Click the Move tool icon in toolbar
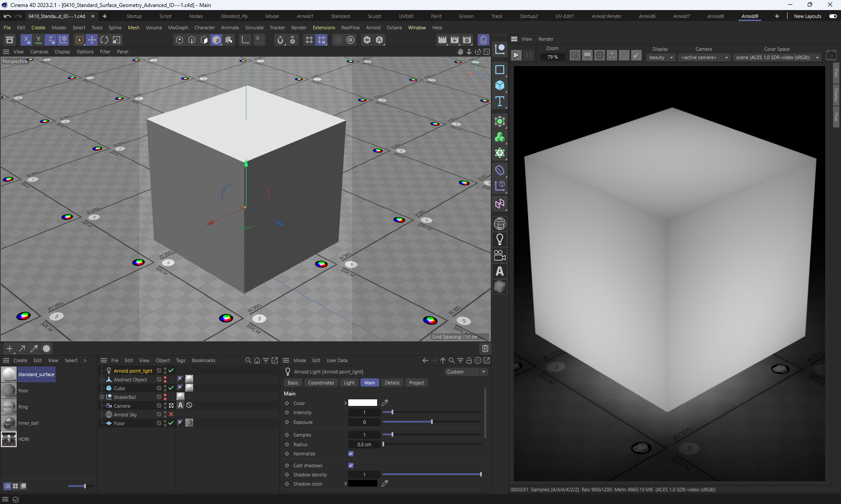The image size is (841, 504). click(92, 40)
